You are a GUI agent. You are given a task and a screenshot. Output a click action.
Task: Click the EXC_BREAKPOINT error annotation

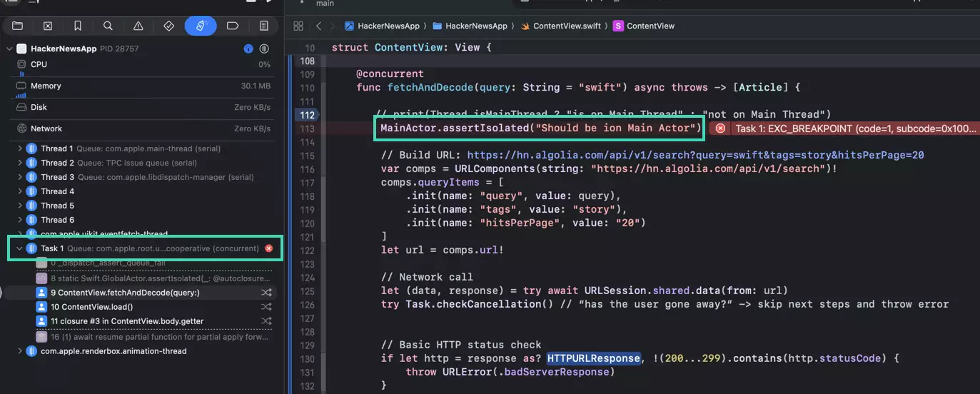(844, 128)
